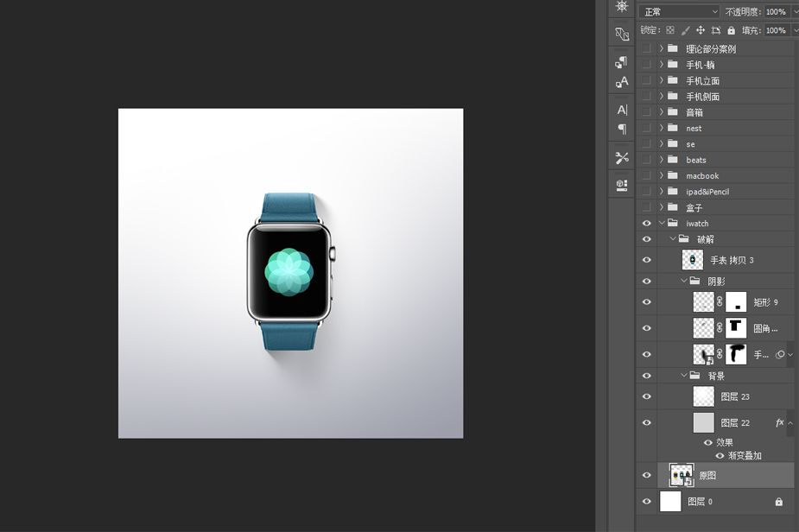The image size is (799, 532).
Task: Toggle visibility of 图层 23 layer
Action: point(647,396)
